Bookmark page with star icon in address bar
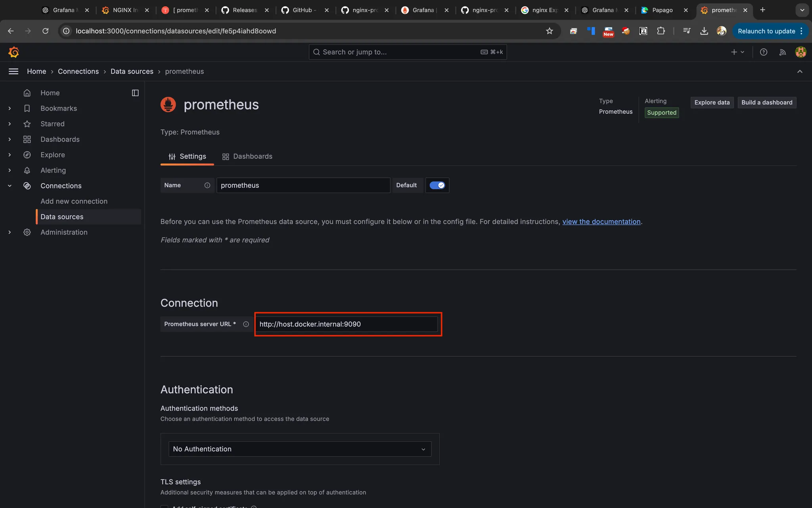Image resolution: width=812 pixels, height=508 pixels. (549, 31)
